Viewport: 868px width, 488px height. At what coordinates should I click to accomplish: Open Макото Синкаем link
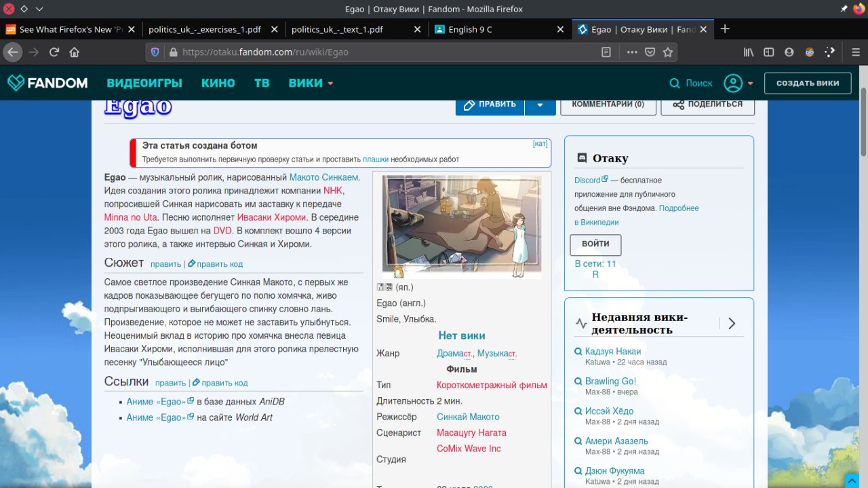[x=323, y=177]
